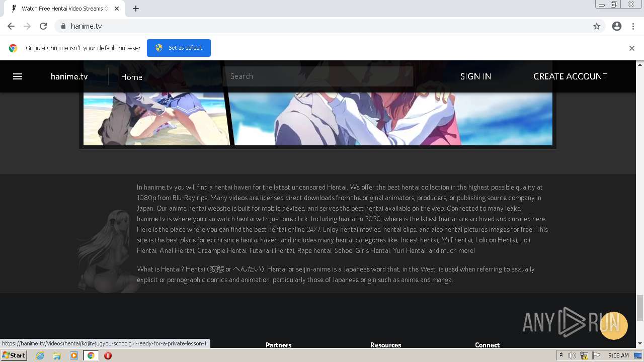Set Chrome as default browser
Image resolution: width=644 pixels, height=362 pixels.
[179, 48]
